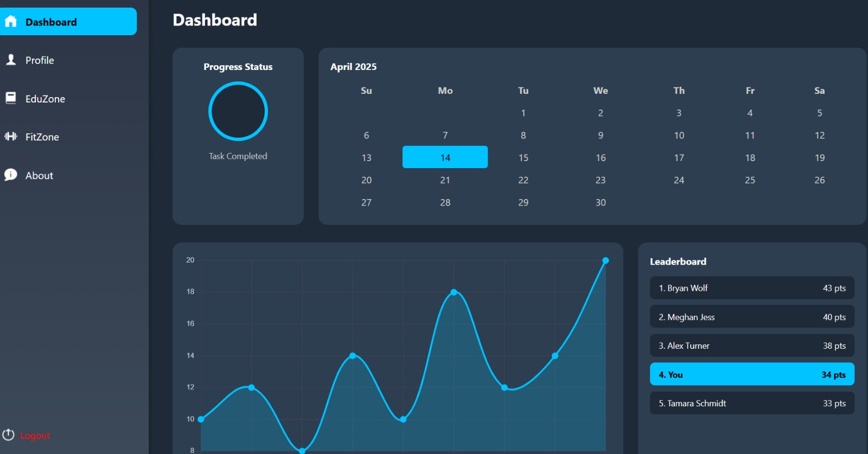868x454 pixels.
Task: Click the Sa weekday header
Action: pyautogui.click(x=820, y=91)
